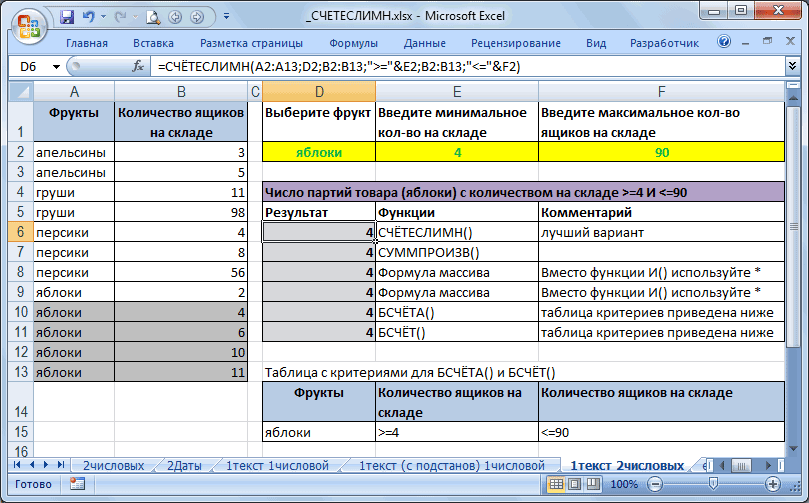Viewport: 809px width, 503px height.
Task: Click cell E7 СУММПРОИЗВ()
Action: click(x=457, y=252)
